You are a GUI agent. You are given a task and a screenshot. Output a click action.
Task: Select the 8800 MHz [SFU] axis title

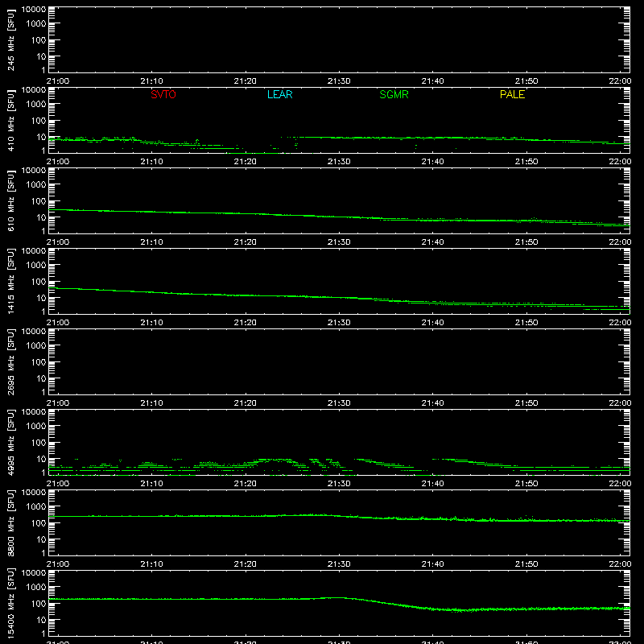(x=10, y=522)
